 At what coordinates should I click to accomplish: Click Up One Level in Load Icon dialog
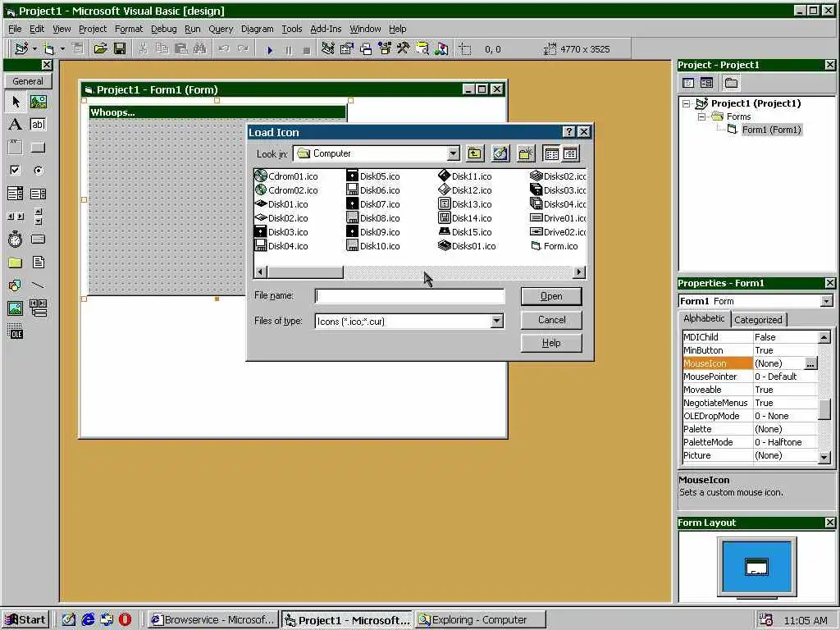tap(474, 153)
